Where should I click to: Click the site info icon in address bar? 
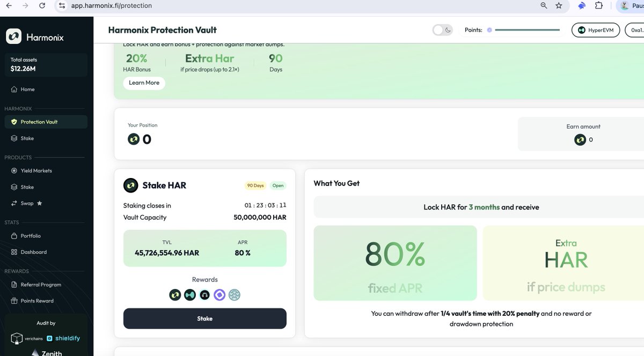(62, 5)
